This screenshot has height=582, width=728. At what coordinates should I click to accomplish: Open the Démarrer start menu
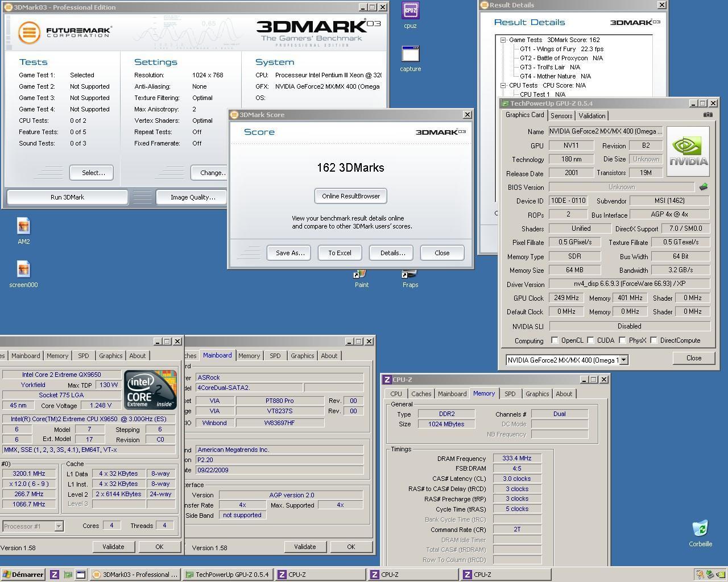click(x=23, y=575)
